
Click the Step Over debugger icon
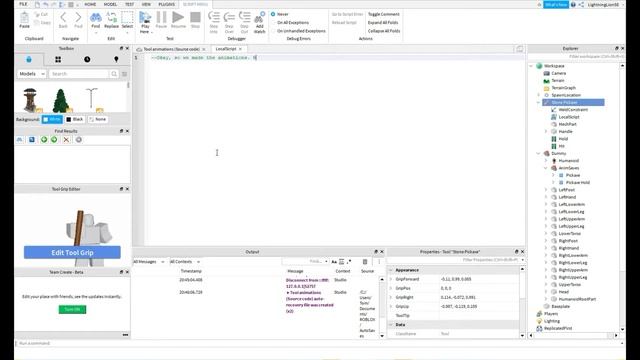(x=229, y=17)
